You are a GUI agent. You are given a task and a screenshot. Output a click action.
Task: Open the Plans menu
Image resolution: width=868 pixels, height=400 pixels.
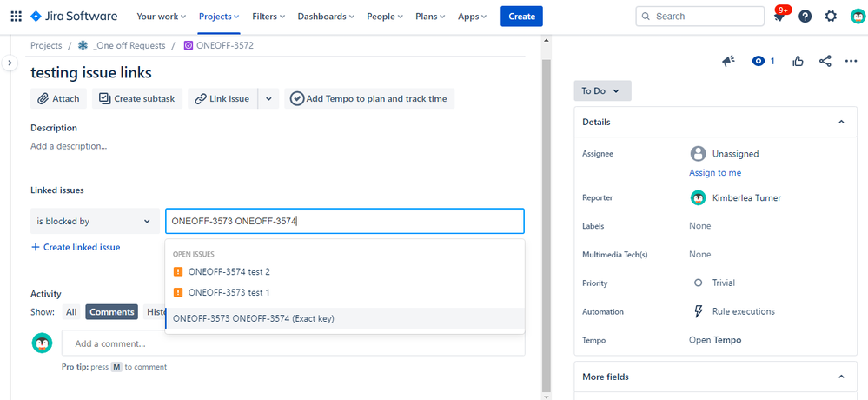(x=431, y=16)
